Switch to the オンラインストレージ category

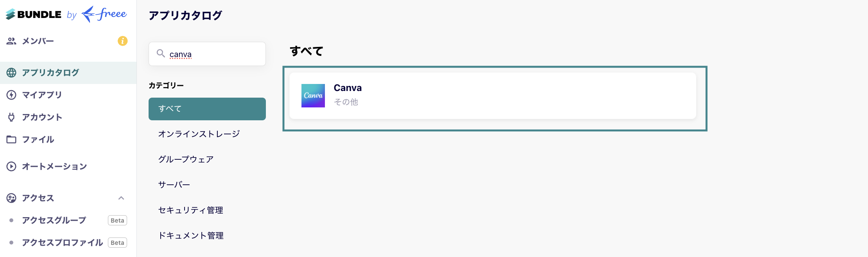[x=199, y=134]
